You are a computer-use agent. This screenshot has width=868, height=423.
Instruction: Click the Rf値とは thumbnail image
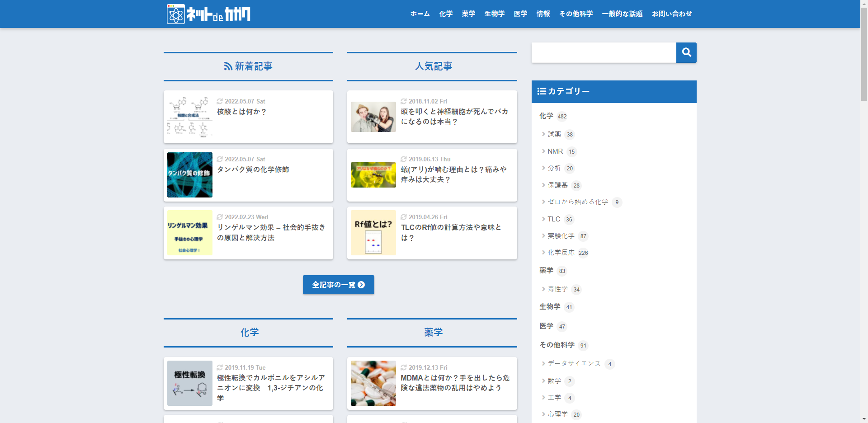tap(373, 233)
